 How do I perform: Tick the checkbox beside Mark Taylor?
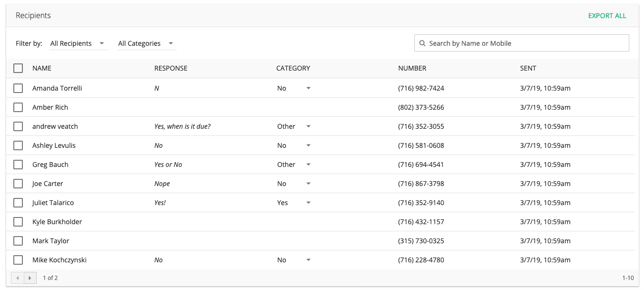coord(18,241)
